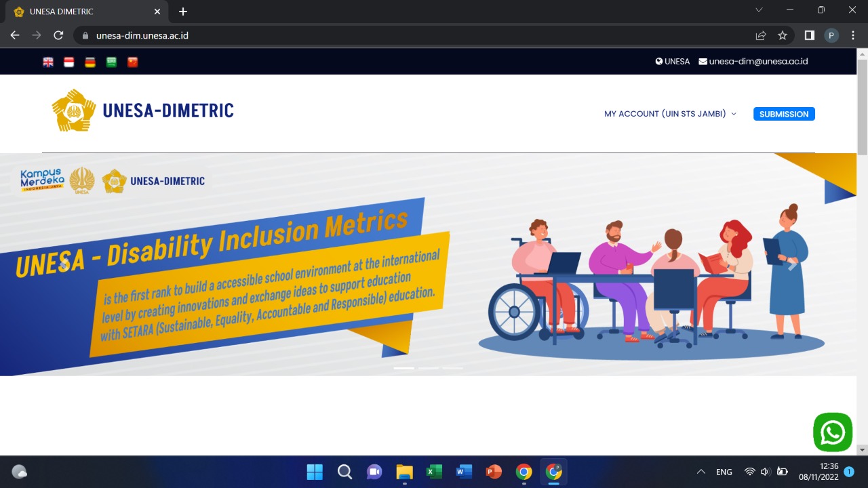View site security lock information
868x488 pixels.
pyautogui.click(x=85, y=35)
